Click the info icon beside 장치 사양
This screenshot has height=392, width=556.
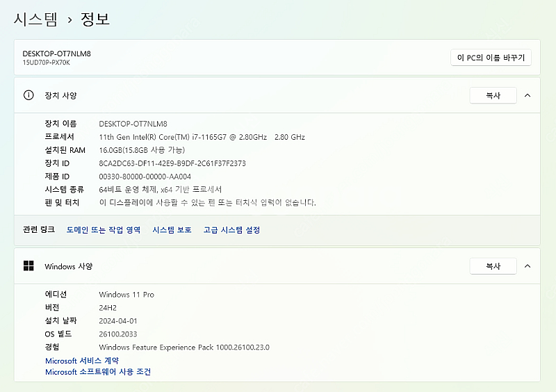pos(28,95)
